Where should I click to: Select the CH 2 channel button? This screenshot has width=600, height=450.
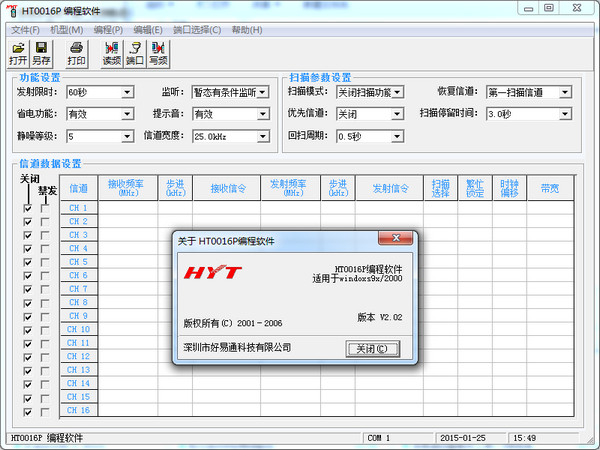tap(78, 221)
